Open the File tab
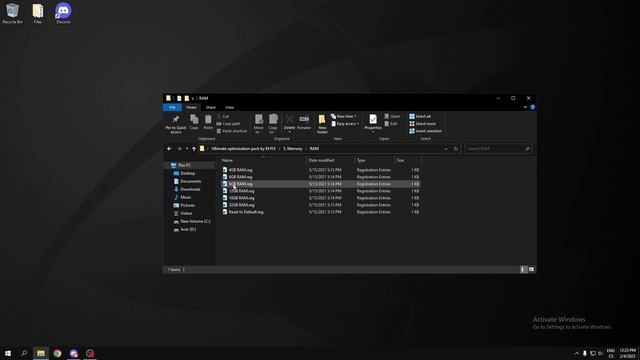640x360 pixels. click(x=172, y=107)
